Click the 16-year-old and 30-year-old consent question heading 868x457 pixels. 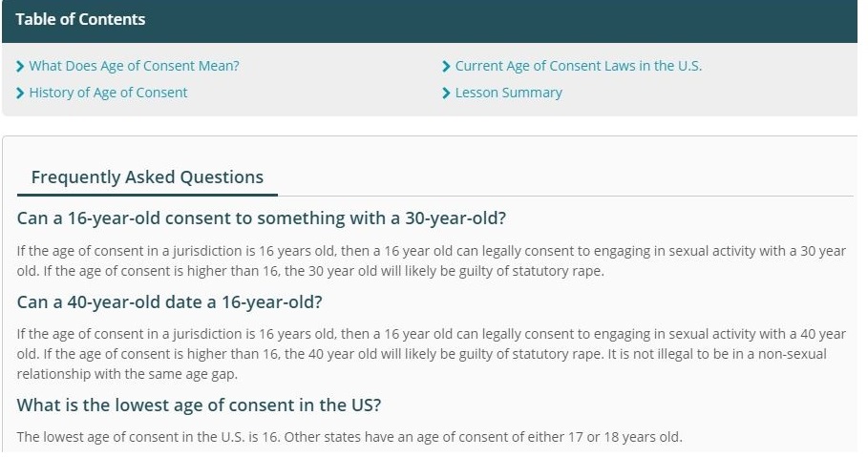[x=262, y=218]
